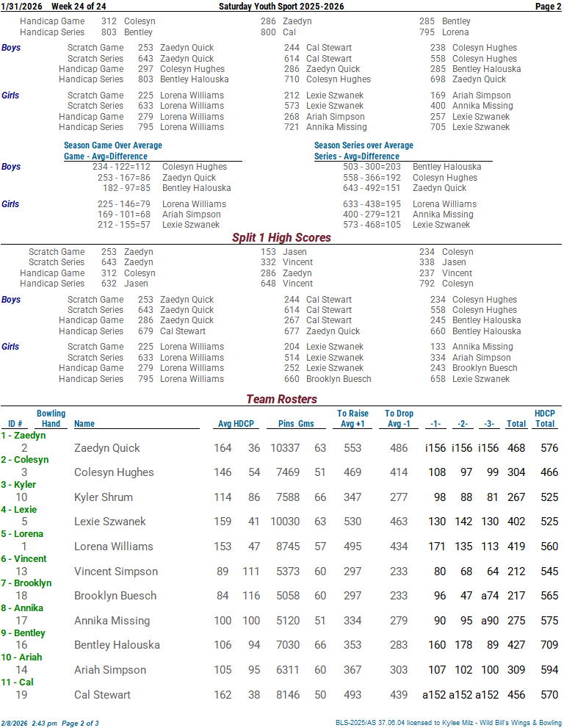Click Zaedyn Quick's pins value 10337
Image resolution: width=564 pixels, height=728 pixels.
click(x=285, y=448)
